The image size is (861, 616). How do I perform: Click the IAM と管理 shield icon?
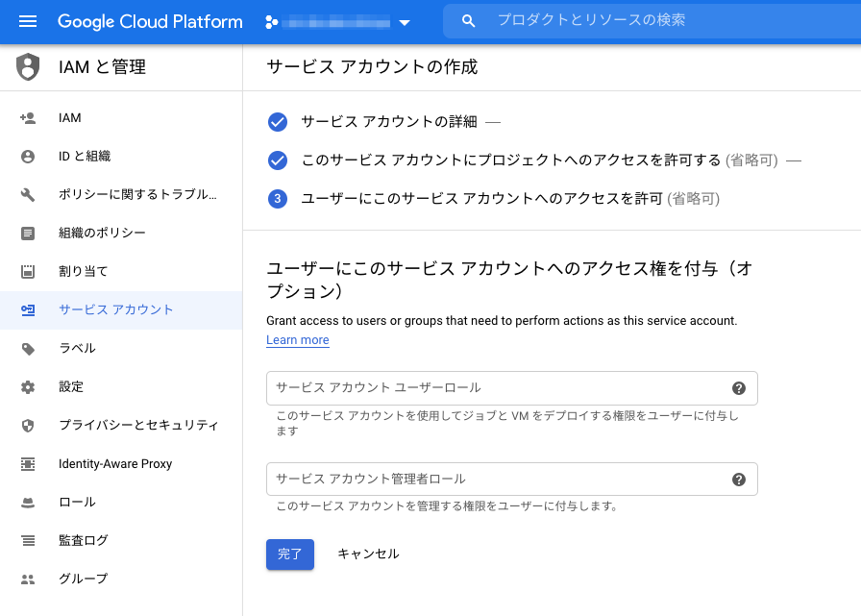tap(28, 67)
